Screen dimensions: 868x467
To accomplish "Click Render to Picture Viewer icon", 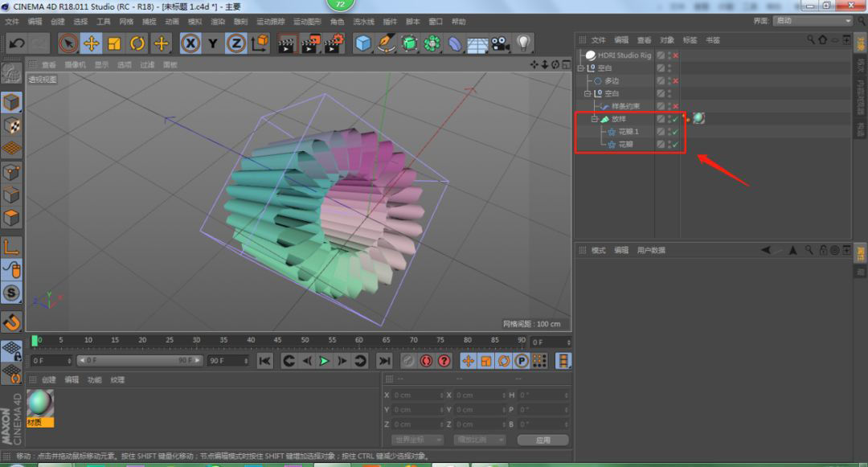I will [x=310, y=43].
